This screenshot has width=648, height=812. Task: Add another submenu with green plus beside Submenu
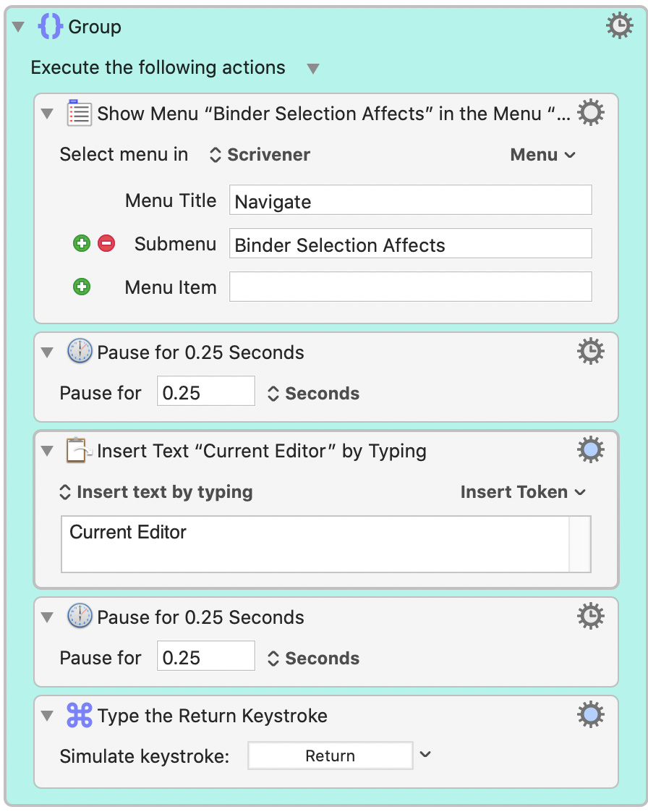82,243
